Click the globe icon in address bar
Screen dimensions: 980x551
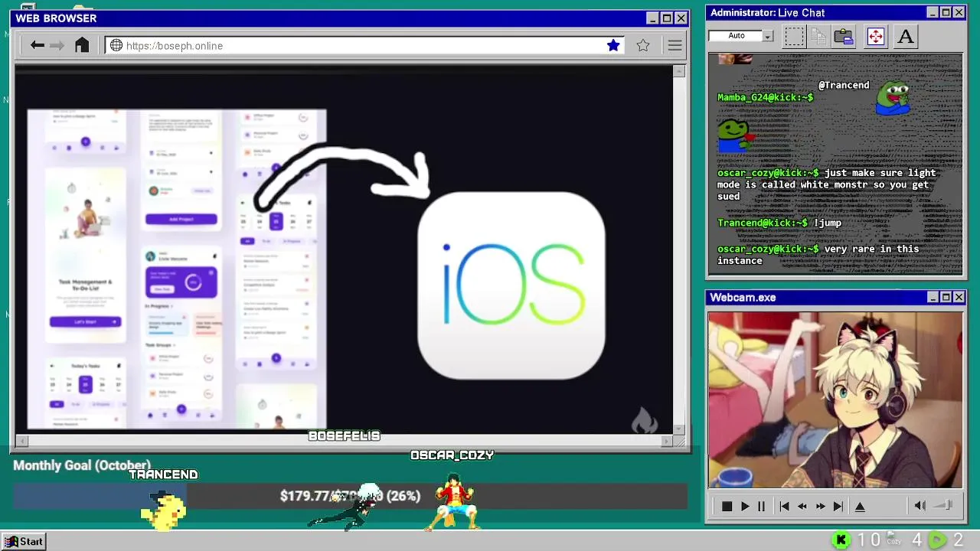[116, 46]
